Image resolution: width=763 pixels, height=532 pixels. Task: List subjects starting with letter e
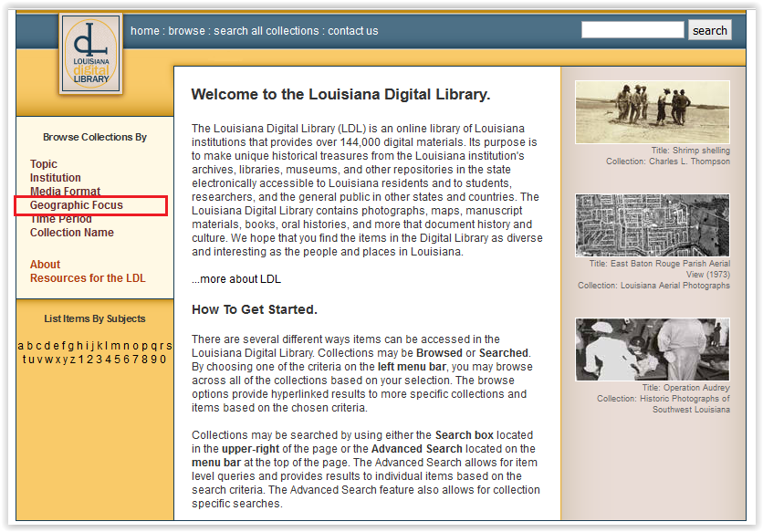(x=57, y=346)
